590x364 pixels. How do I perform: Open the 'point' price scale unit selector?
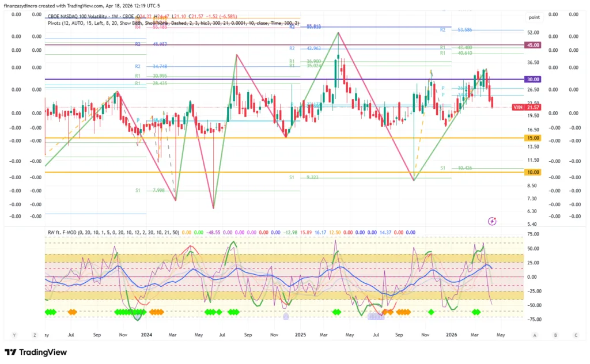click(x=534, y=18)
